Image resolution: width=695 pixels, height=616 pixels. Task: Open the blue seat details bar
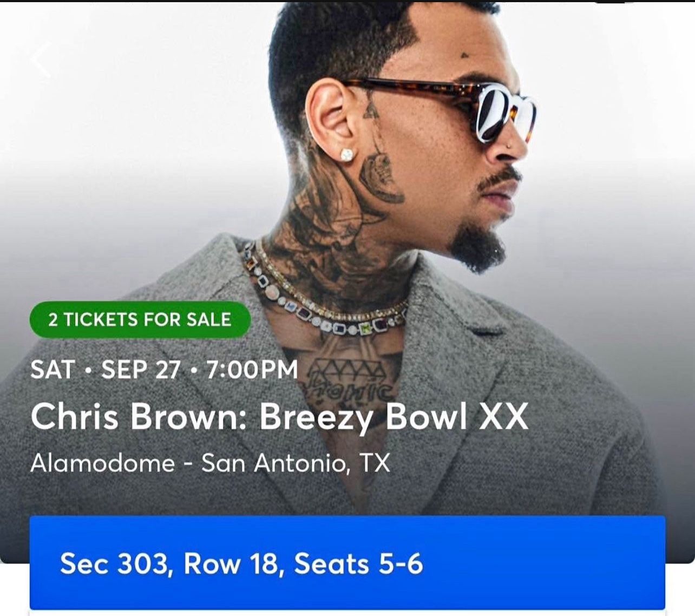(x=347, y=563)
